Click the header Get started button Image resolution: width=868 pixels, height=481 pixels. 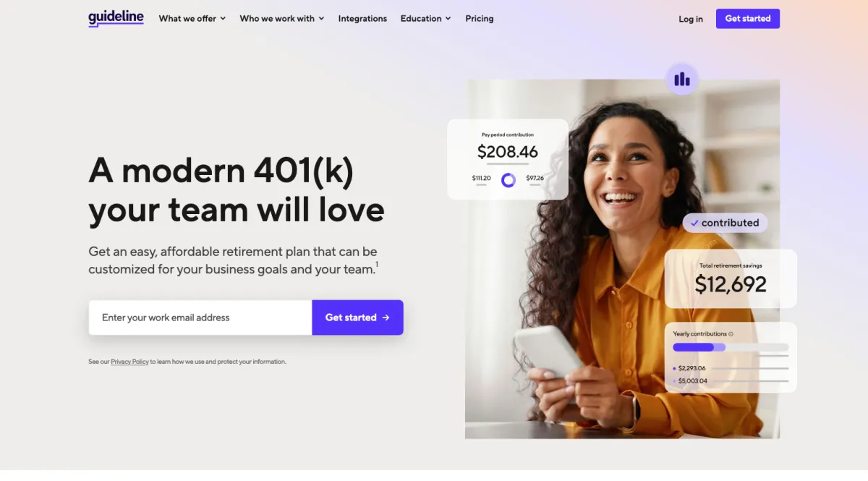[x=748, y=19]
